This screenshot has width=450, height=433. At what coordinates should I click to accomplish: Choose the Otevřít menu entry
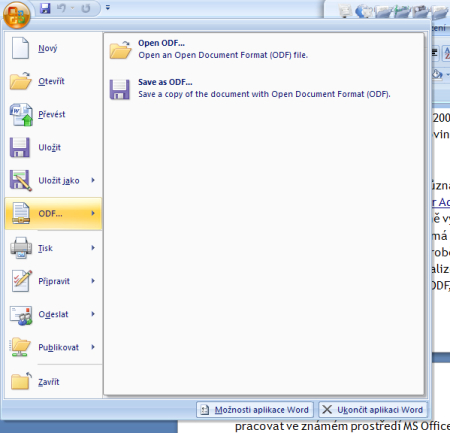[x=53, y=81]
